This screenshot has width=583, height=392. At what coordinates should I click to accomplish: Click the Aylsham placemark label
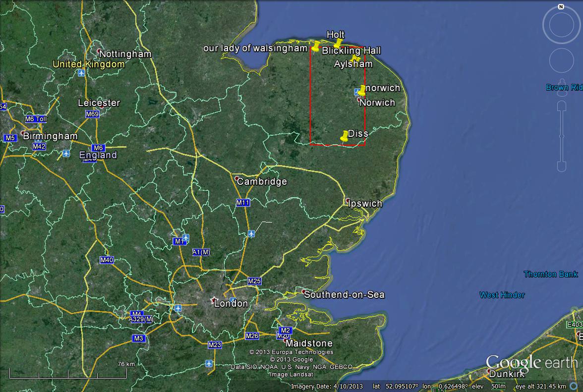[353, 64]
